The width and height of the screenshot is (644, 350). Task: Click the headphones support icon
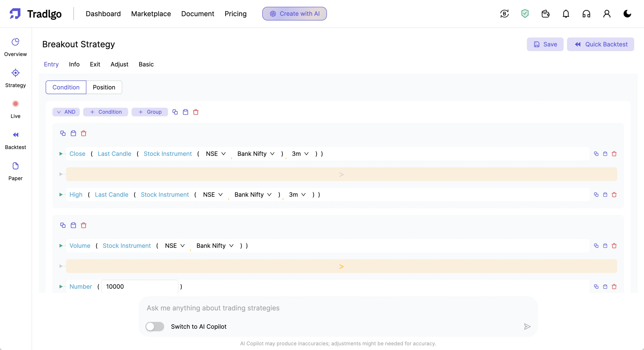coord(586,13)
